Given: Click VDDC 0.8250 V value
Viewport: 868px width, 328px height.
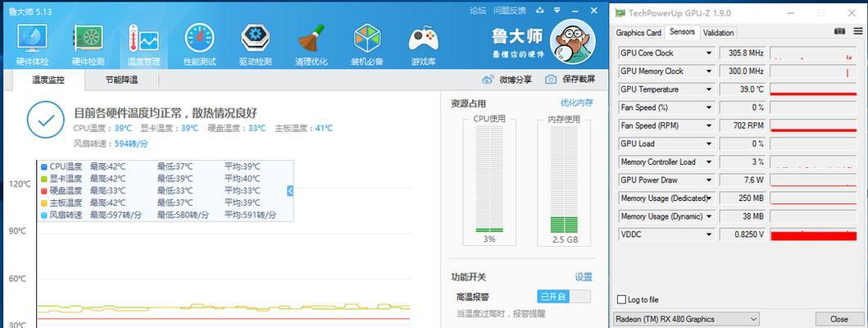Looking at the screenshot, I should click(743, 235).
